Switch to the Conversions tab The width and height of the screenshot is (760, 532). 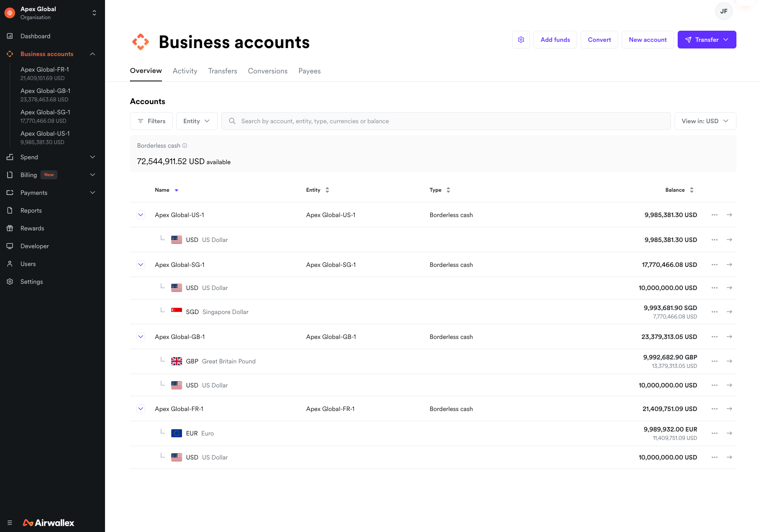267,71
